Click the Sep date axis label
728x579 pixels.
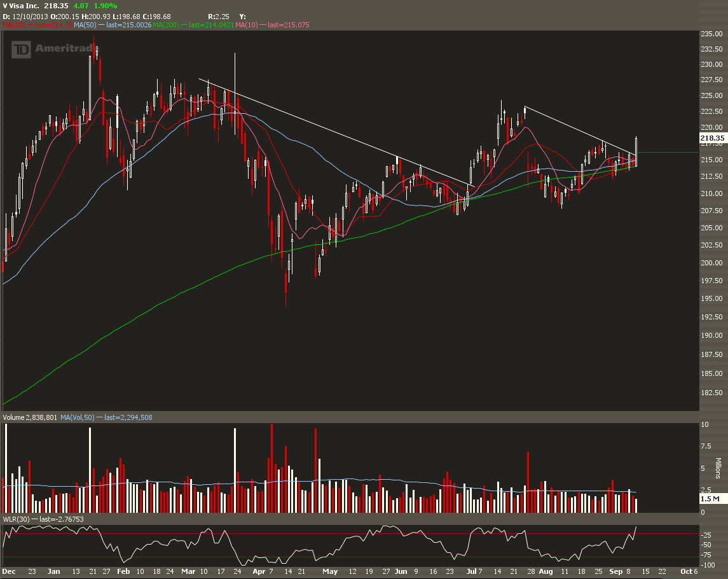point(616,571)
